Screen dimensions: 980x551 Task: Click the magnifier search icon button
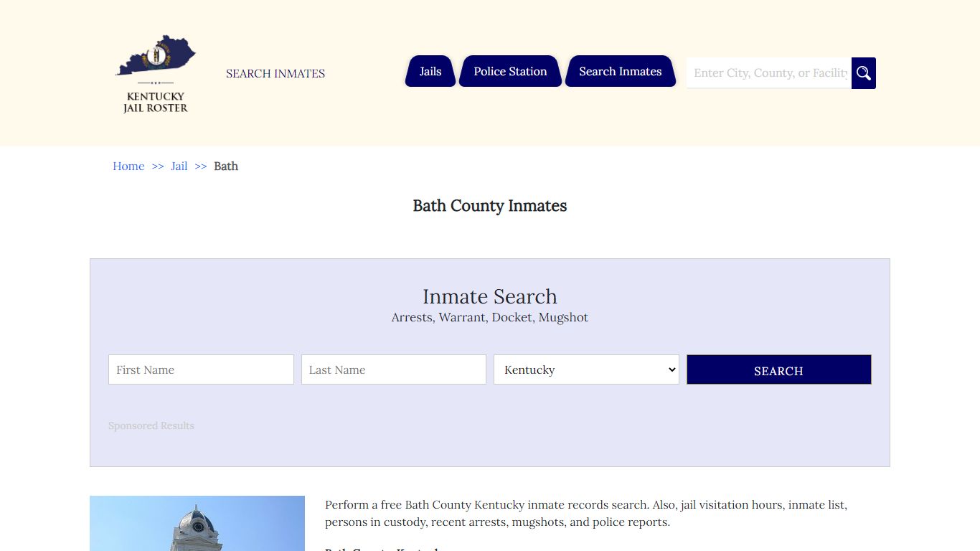coord(864,73)
